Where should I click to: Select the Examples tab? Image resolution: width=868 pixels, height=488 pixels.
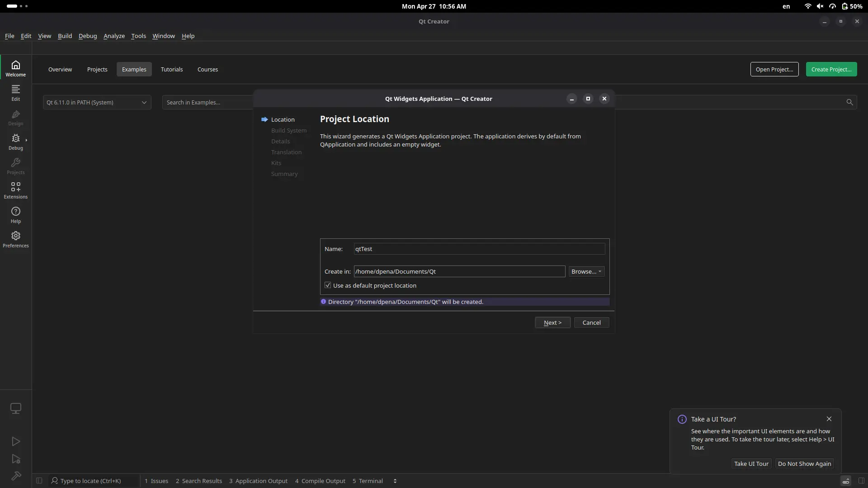(x=134, y=69)
